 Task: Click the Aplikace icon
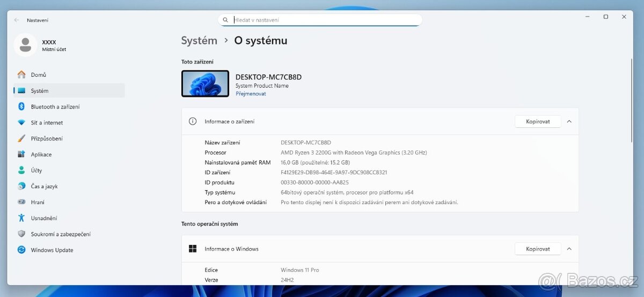tap(21, 154)
